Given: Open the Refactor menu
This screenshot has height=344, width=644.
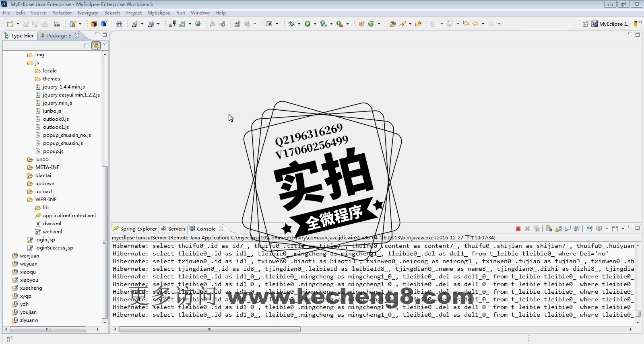Looking at the screenshot, I should point(62,12).
